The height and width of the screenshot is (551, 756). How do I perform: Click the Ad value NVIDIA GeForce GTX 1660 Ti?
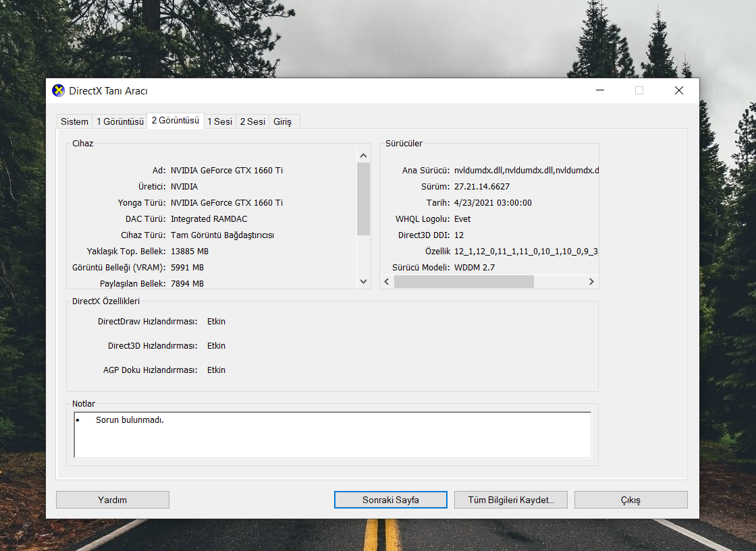[x=227, y=171]
